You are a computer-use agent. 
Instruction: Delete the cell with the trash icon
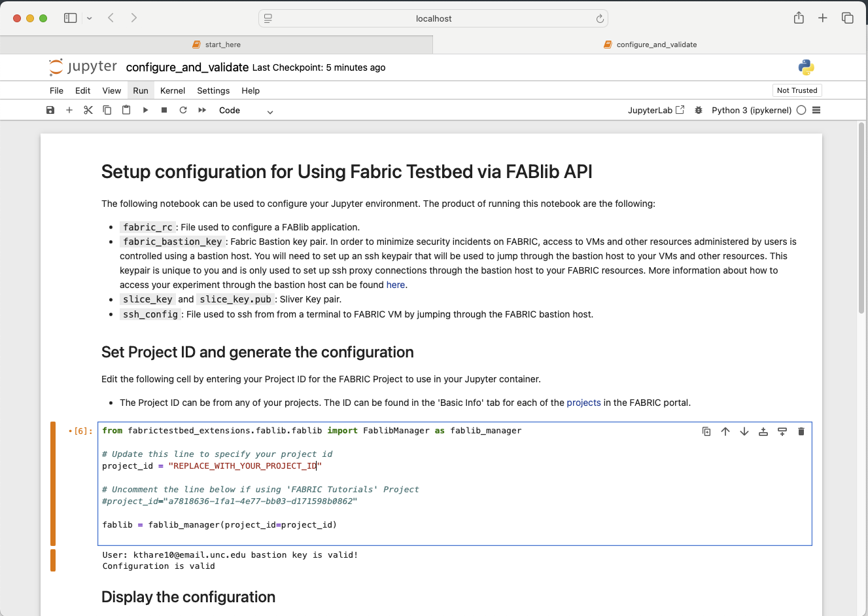coord(801,431)
